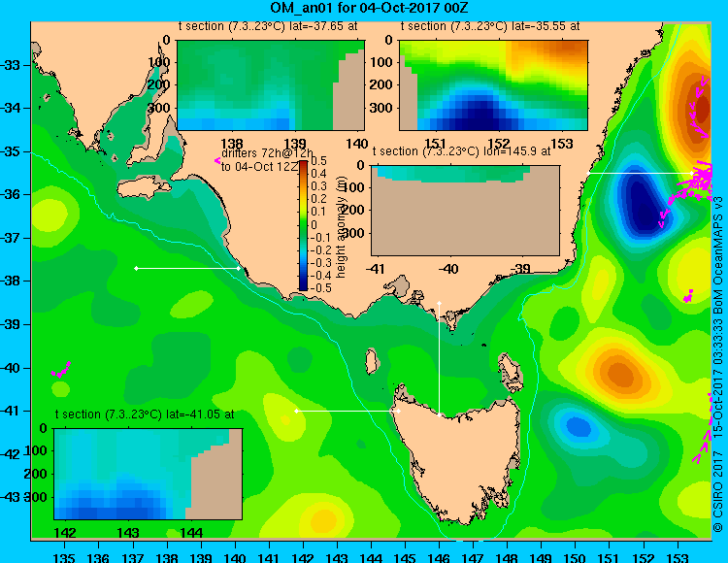Click the "149" longitude label on the main axis
Viewport: 728px width, 563px height.
click(542, 557)
